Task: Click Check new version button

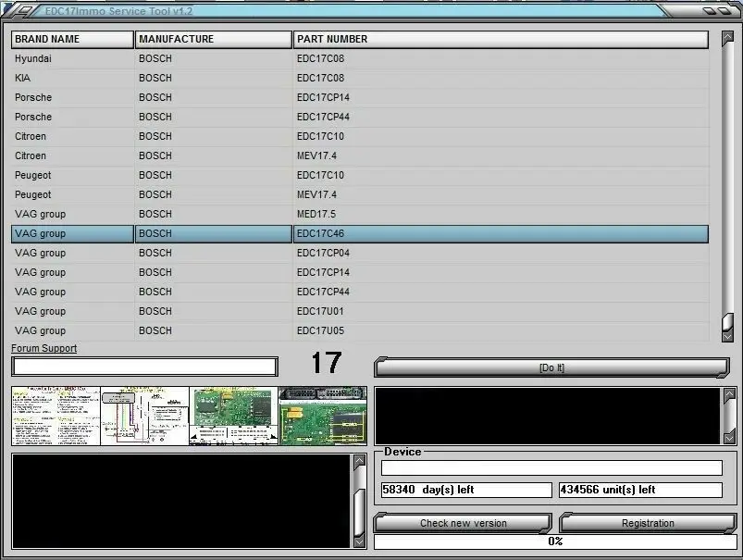Action: (463, 523)
